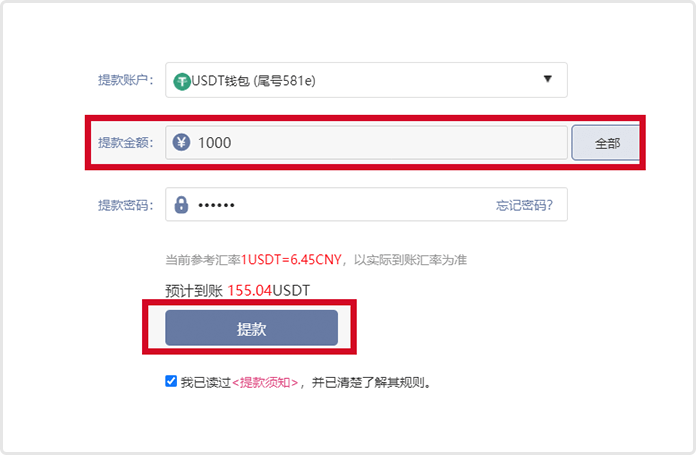Click the blue 提款 submit button
The height and width of the screenshot is (455, 696).
[251, 328]
